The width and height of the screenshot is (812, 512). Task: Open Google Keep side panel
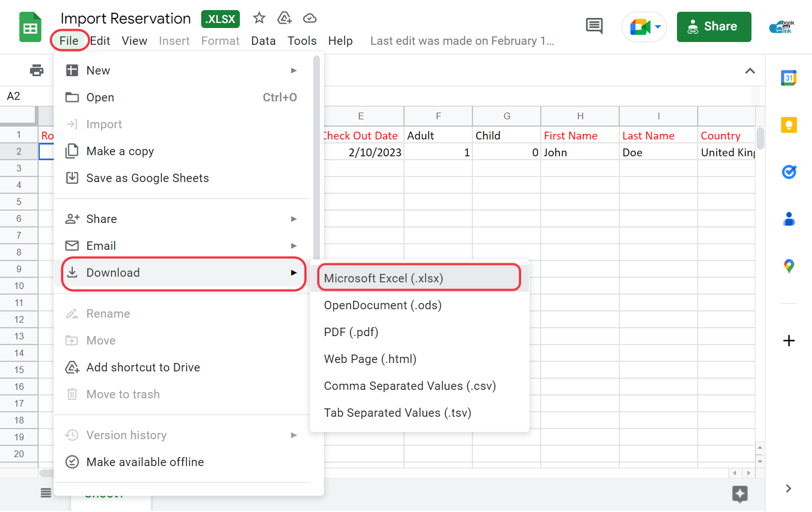click(789, 124)
